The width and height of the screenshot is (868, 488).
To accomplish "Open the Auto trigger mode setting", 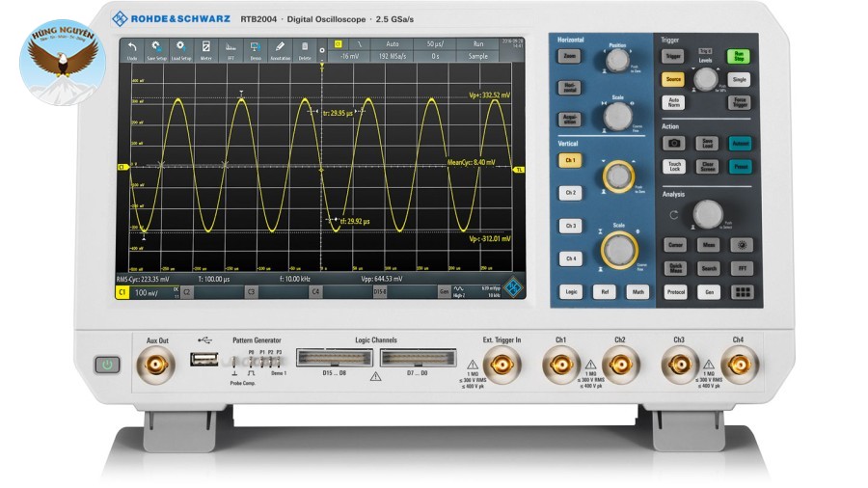I will (x=393, y=44).
